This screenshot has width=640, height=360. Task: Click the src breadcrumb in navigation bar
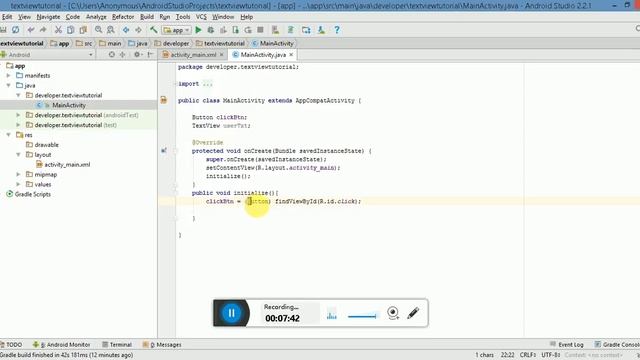pyautogui.click(x=84, y=43)
